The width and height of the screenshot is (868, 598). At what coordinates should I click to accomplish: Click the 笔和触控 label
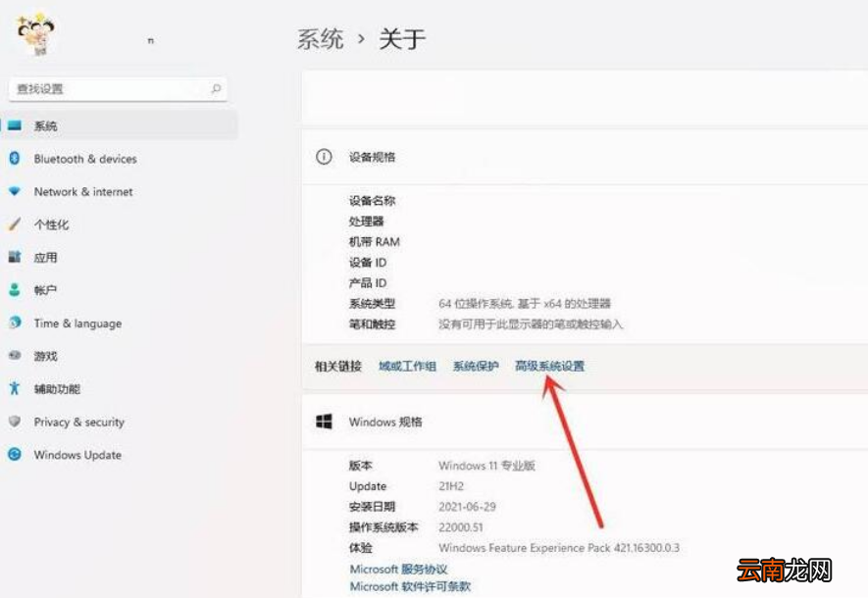(372, 324)
